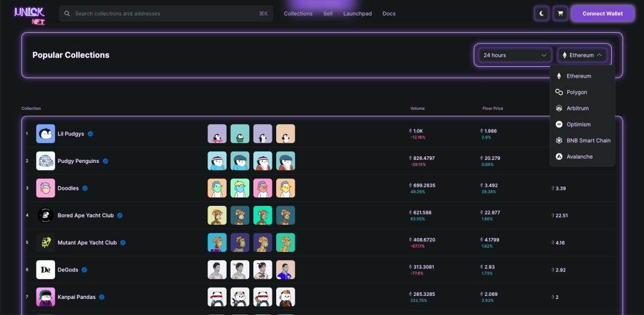Click the Arbitrum chain icon
The height and width of the screenshot is (315, 644).
(559, 109)
